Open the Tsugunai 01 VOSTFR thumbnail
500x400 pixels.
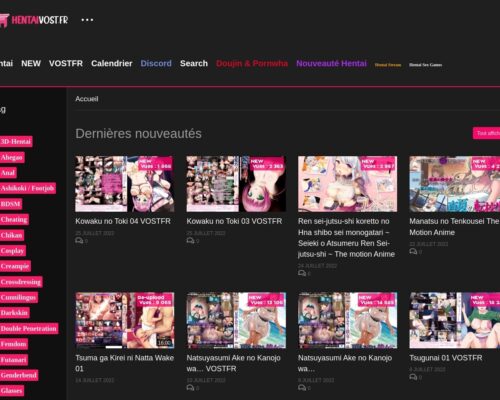(455, 320)
